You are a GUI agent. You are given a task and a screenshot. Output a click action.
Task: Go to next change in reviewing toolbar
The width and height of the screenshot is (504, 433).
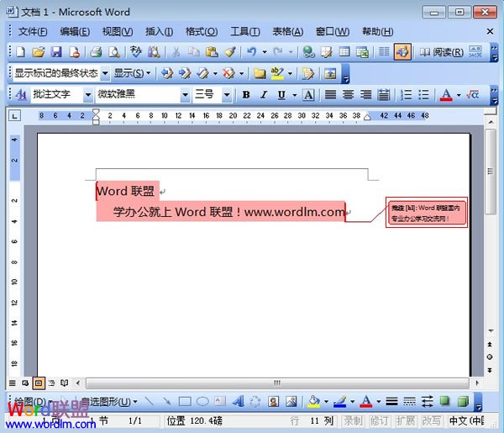pos(185,73)
